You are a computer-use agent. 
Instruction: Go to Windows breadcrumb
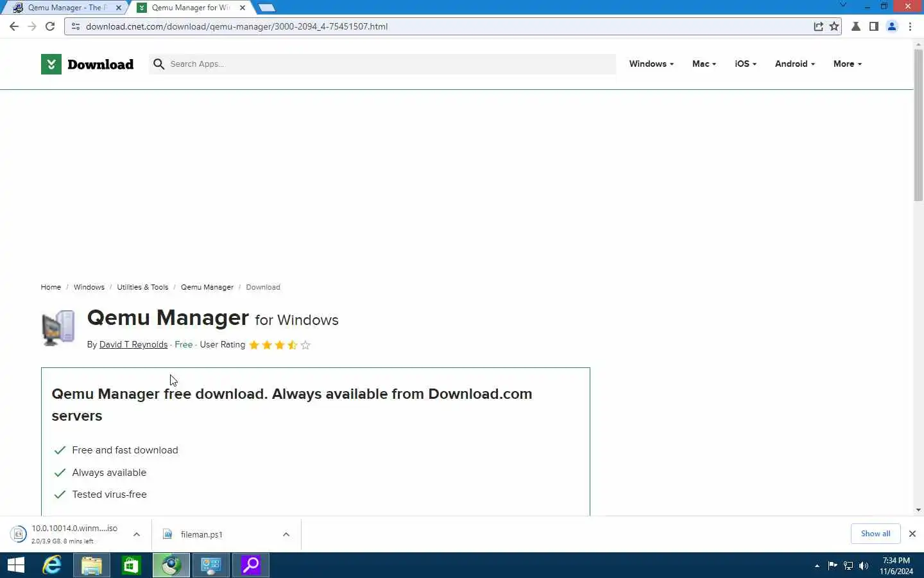[x=89, y=287]
